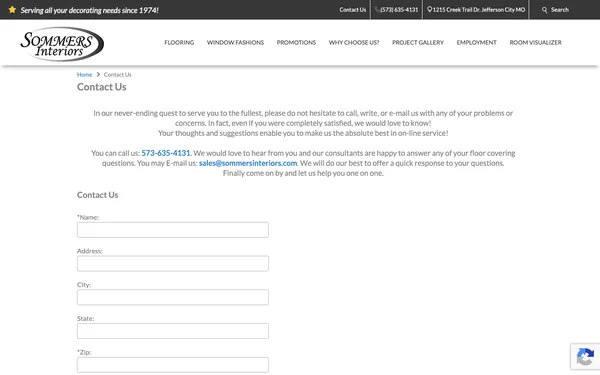Click the sales@sommersinteriors.com email link
Image resolution: width=600 pixels, height=375 pixels.
248,163
